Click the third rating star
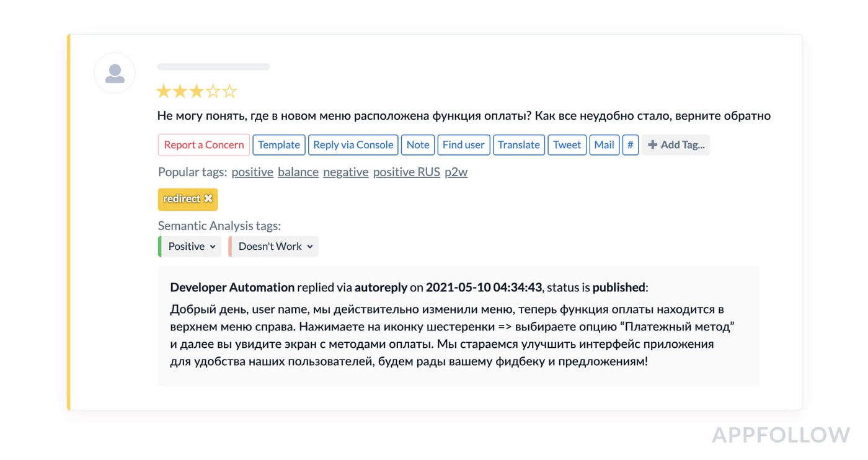 click(x=197, y=92)
